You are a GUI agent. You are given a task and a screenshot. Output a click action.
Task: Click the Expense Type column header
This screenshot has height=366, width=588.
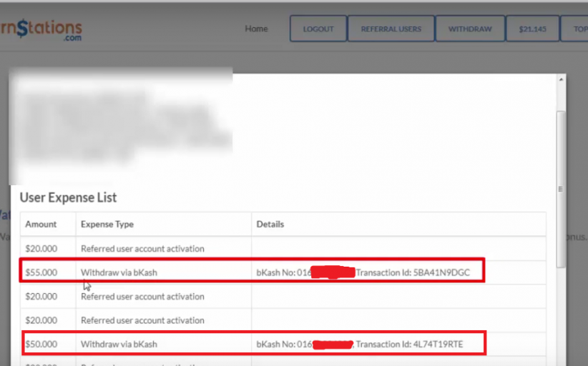tap(107, 224)
